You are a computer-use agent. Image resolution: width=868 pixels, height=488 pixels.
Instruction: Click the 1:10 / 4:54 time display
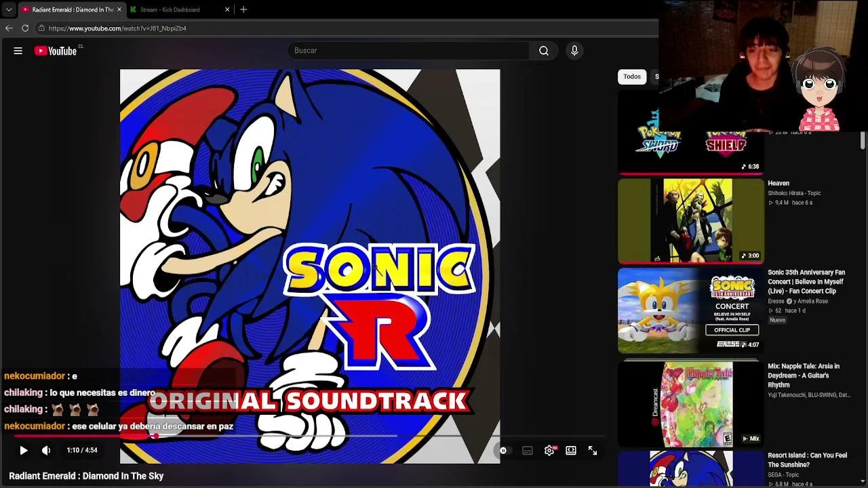[82, 450]
